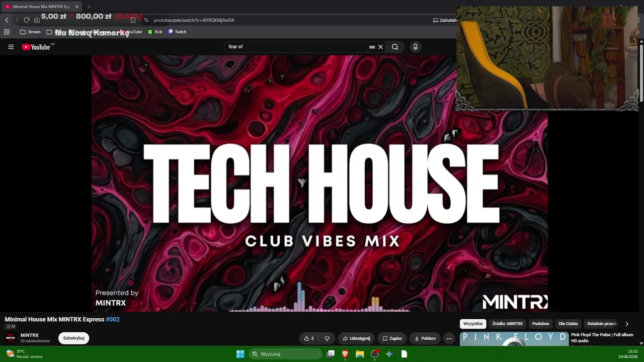The width and height of the screenshot is (644, 362).
Task: Save the video with Zapisz
Action: click(392, 338)
